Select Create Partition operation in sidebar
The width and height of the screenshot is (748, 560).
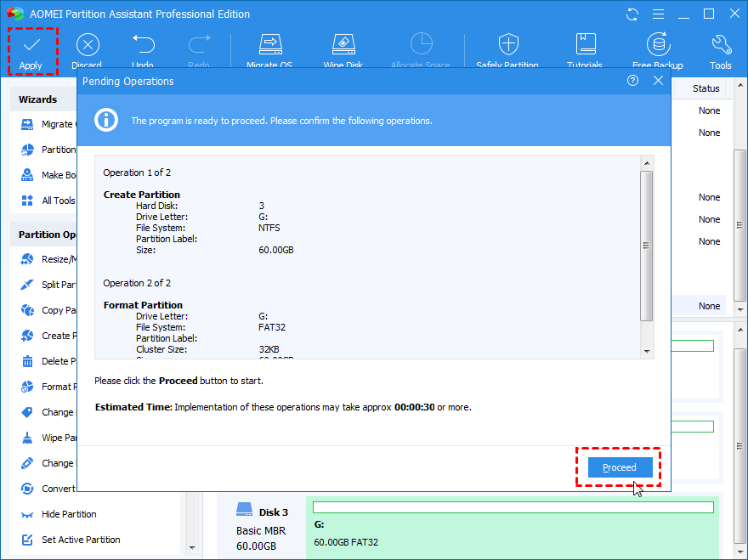(x=48, y=336)
